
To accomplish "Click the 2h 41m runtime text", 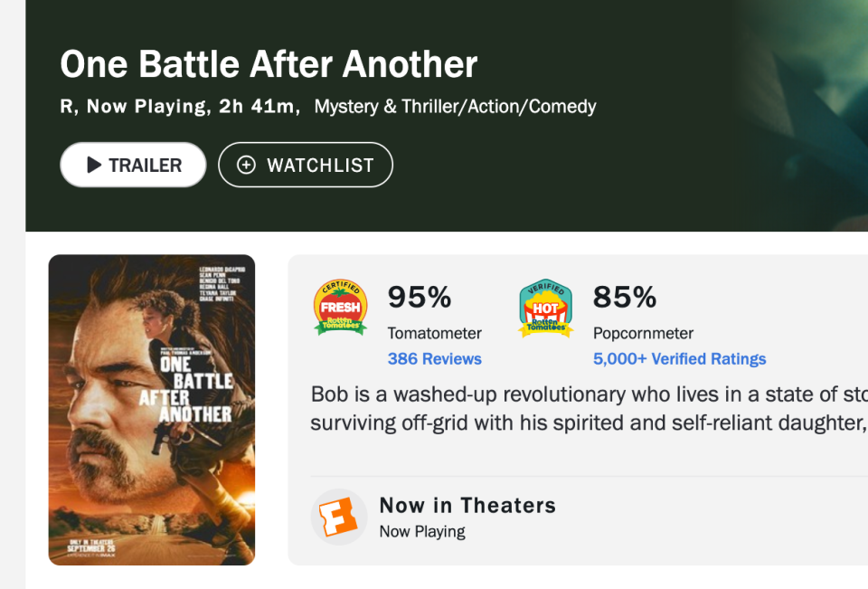I will pyautogui.click(x=258, y=107).
